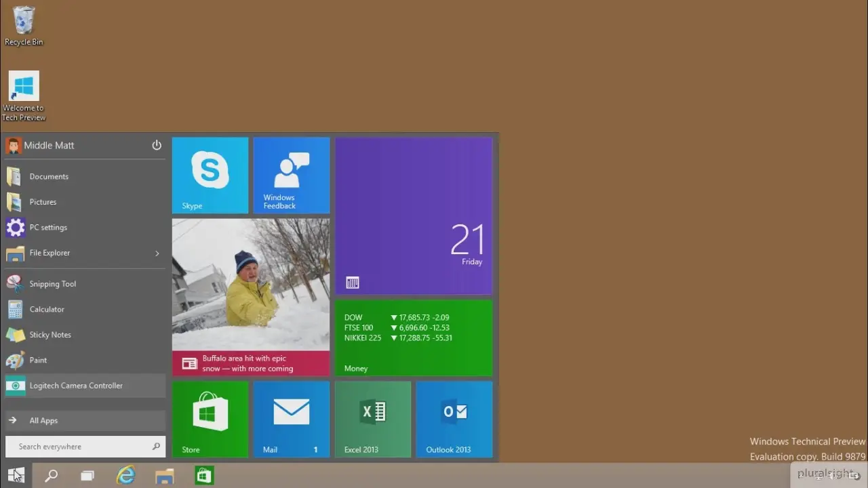Launch the Excel 2013 tile
The height and width of the screenshot is (488, 868).
pyautogui.click(x=373, y=420)
